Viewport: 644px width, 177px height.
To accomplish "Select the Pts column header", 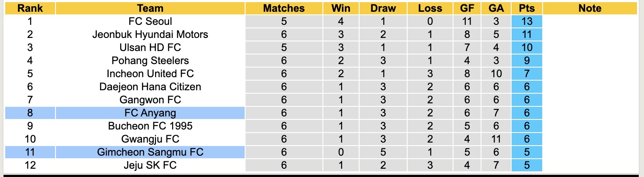I will click(526, 8).
